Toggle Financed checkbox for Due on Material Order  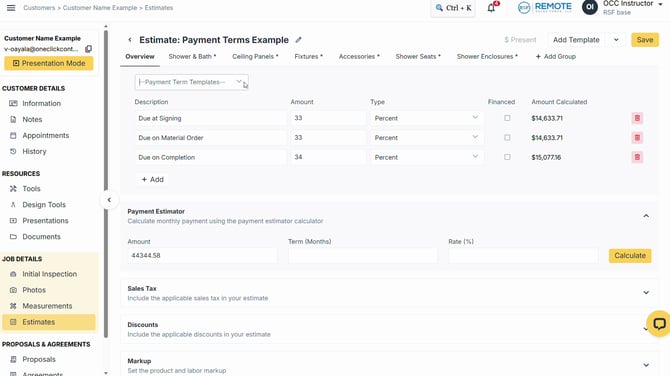coord(507,138)
